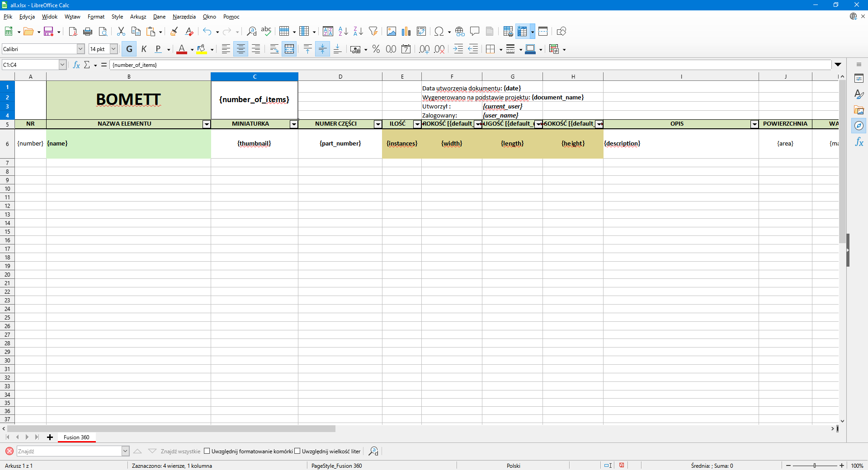Screen dimensions: 868x470
Task: Open the OPIS column filter dropdown
Action: click(x=754, y=124)
